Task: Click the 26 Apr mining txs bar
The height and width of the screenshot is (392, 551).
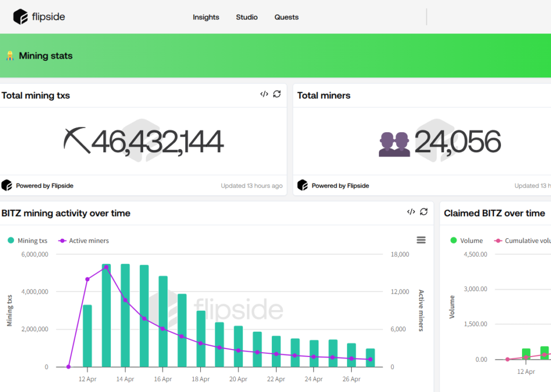Action: tap(351, 355)
